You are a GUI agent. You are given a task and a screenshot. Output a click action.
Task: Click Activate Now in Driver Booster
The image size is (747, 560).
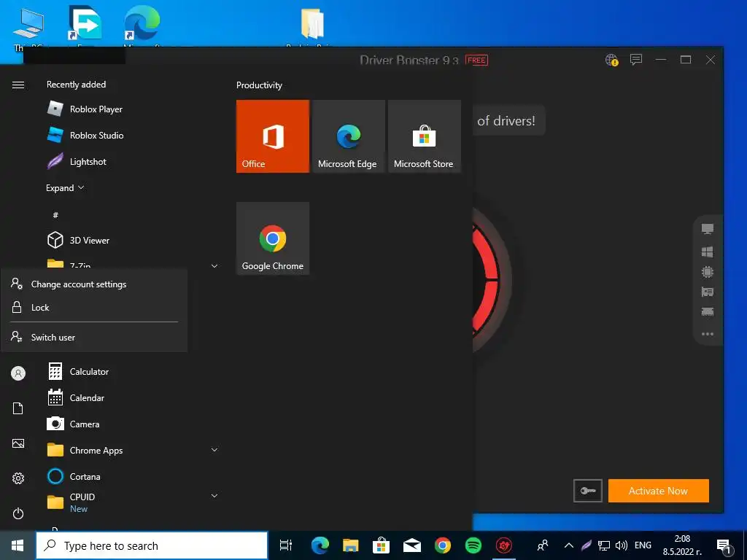click(659, 491)
